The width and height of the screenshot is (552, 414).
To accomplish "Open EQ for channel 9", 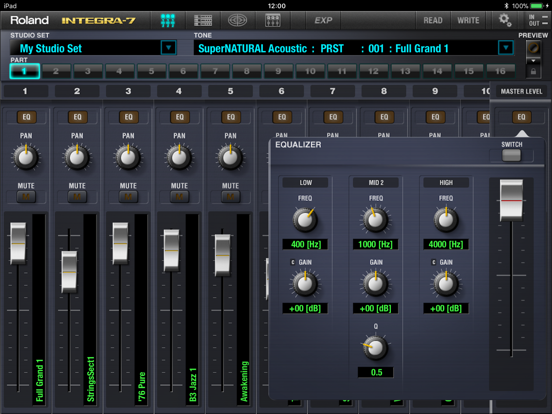I will point(435,117).
